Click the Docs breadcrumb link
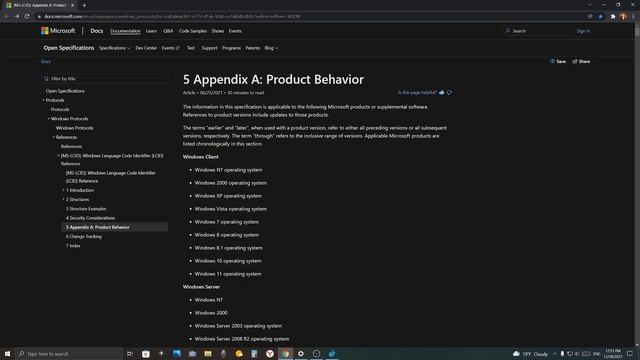 coord(46,61)
